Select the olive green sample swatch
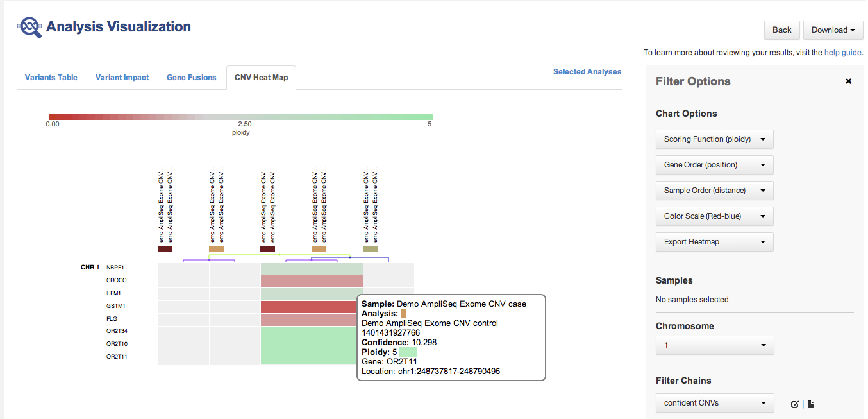 370,249
